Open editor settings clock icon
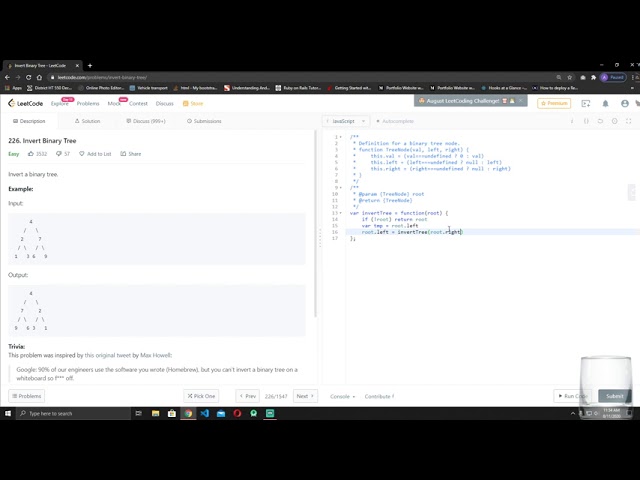 [x=614, y=121]
